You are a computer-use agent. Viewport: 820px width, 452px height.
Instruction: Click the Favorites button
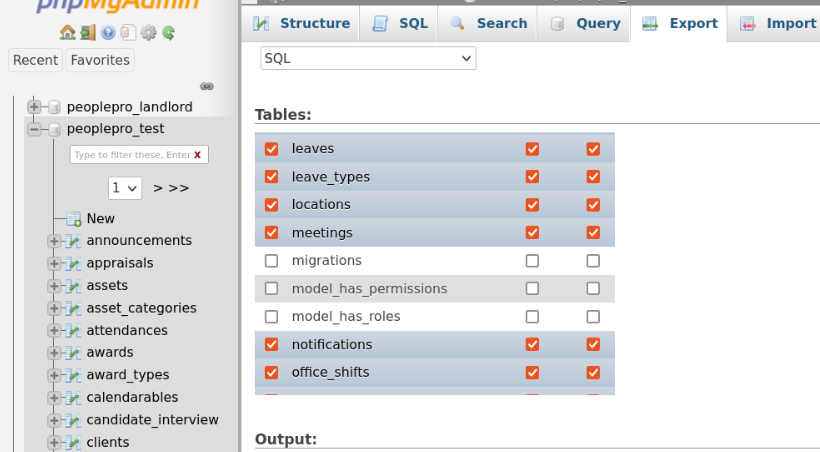100,60
